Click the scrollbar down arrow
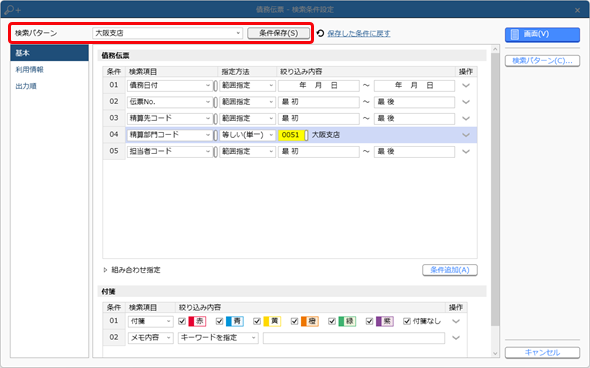The width and height of the screenshot is (590, 368). (495, 353)
